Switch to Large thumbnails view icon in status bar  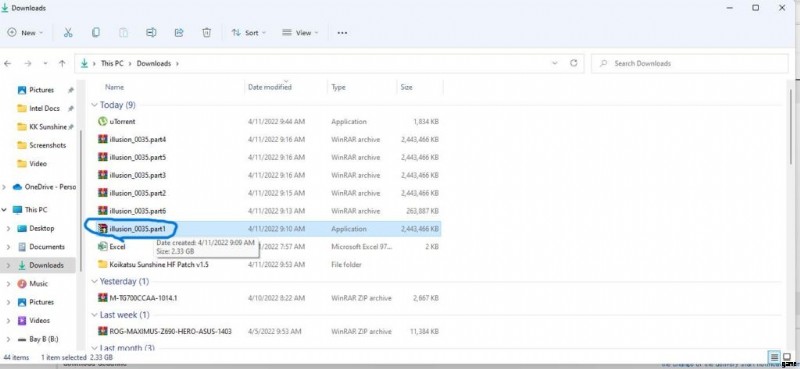click(x=787, y=357)
